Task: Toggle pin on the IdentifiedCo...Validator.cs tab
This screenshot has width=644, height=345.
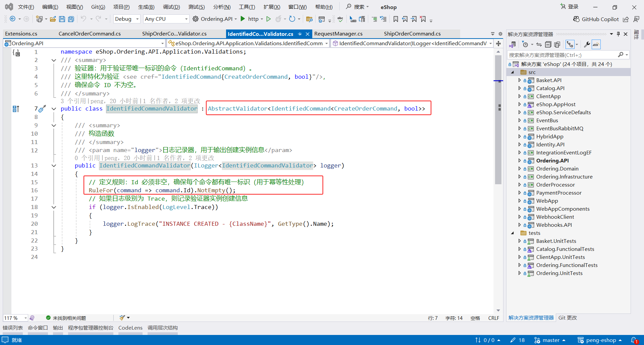Action: click(x=300, y=34)
